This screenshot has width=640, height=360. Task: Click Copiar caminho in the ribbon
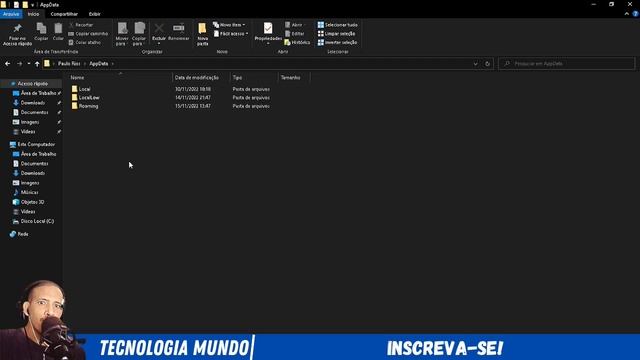(88, 33)
